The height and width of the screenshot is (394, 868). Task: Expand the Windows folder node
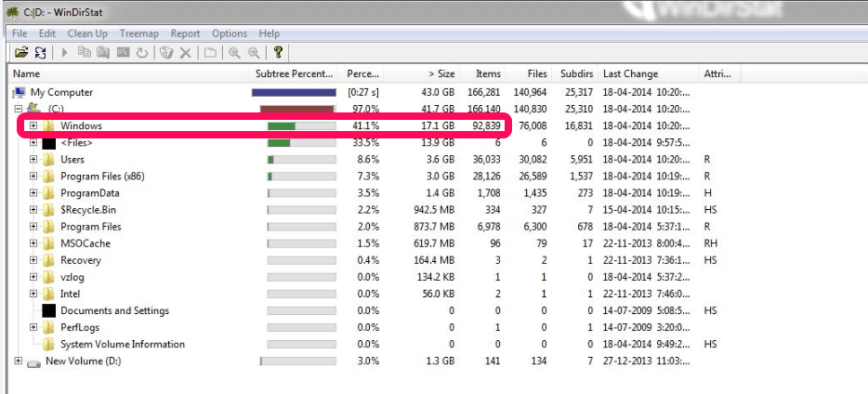pos(33,125)
